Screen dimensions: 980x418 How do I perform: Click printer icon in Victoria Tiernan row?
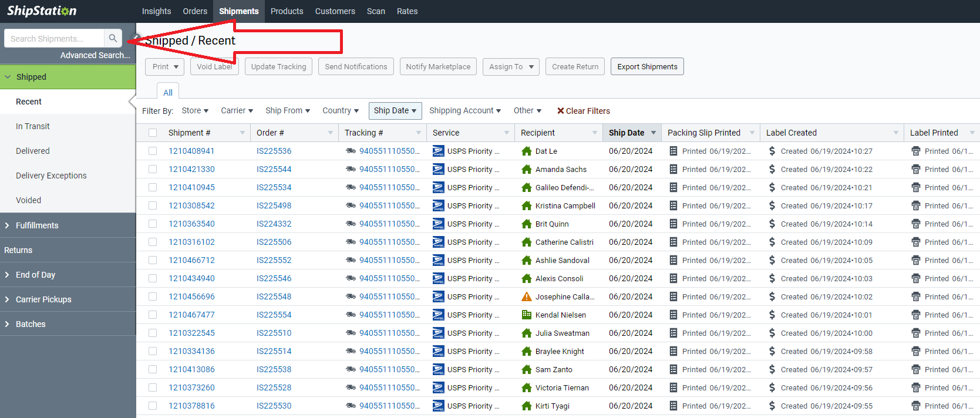tap(916, 387)
